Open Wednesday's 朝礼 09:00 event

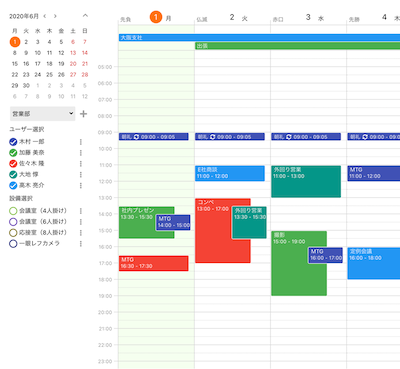(x=306, y=137)
